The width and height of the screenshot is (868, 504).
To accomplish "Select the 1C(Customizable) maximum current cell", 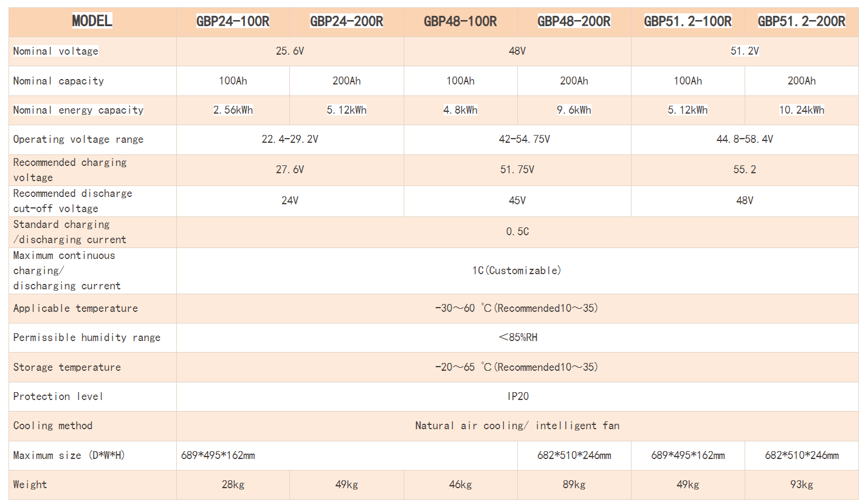I will coord(517,271).
